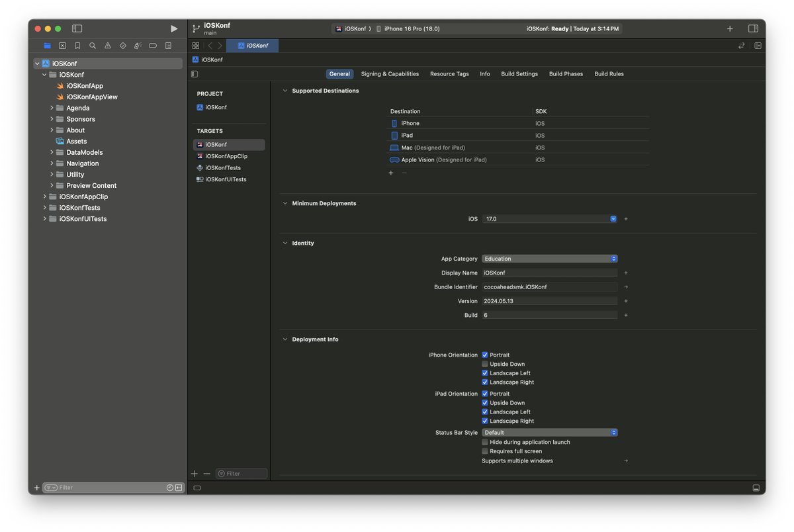794x532 pixels.
Task: Open the Bookmark navigator
Action: (77, 46)
